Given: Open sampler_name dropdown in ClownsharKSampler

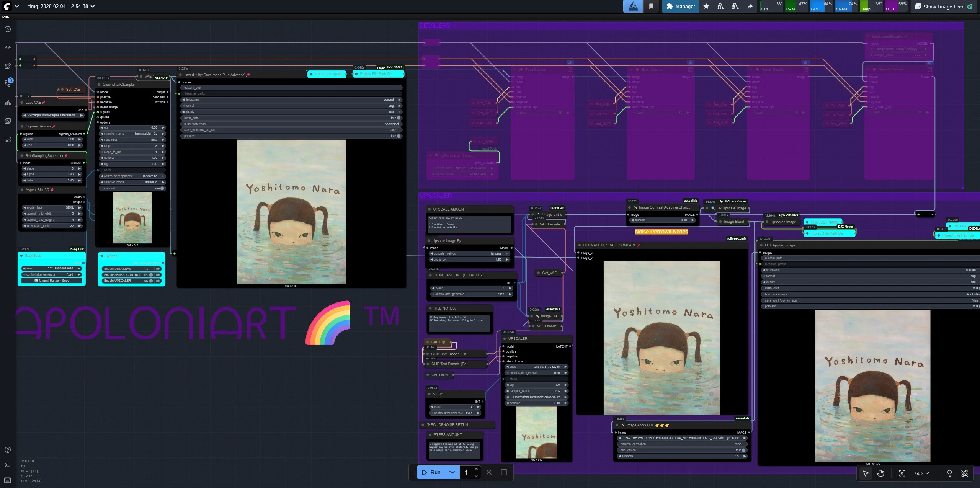Looking at the screenshot, I should [x=132, y=134].
